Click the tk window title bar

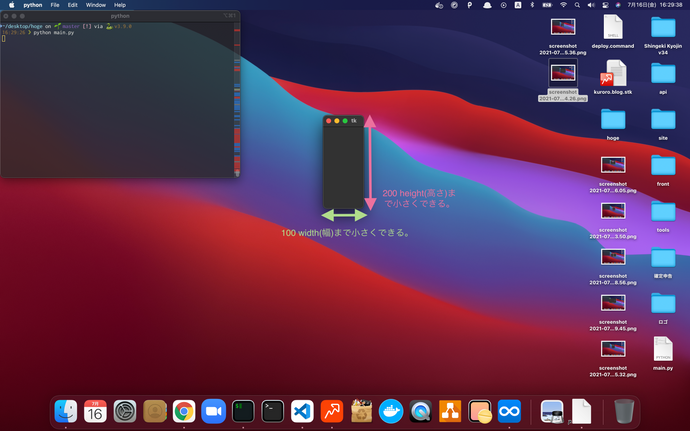[x=344, y=121]
